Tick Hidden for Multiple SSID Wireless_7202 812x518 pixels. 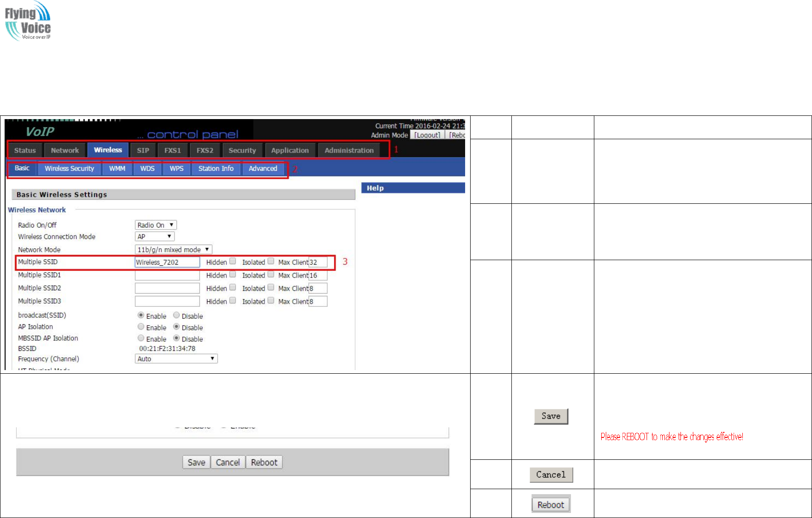233,261
